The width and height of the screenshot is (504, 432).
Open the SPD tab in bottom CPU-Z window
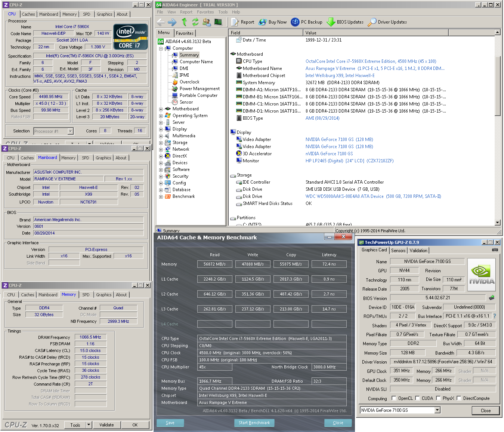(86, 295)
